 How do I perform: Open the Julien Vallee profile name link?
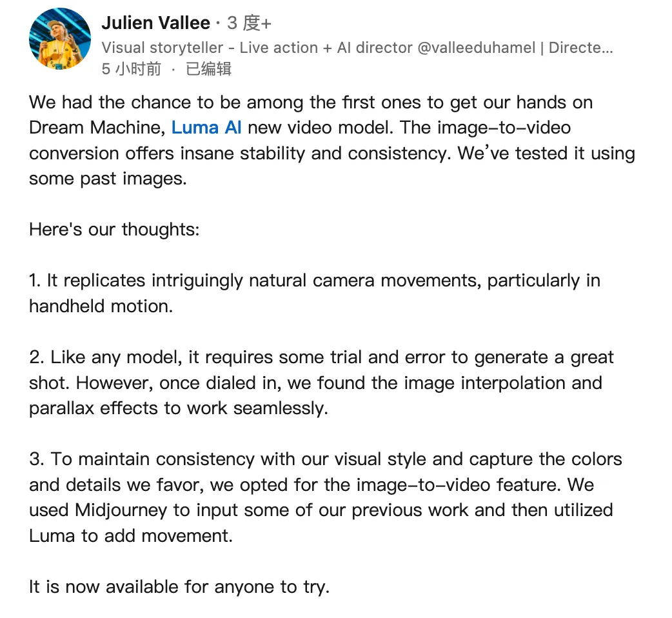pyautogui.click(x=155, y=23)
